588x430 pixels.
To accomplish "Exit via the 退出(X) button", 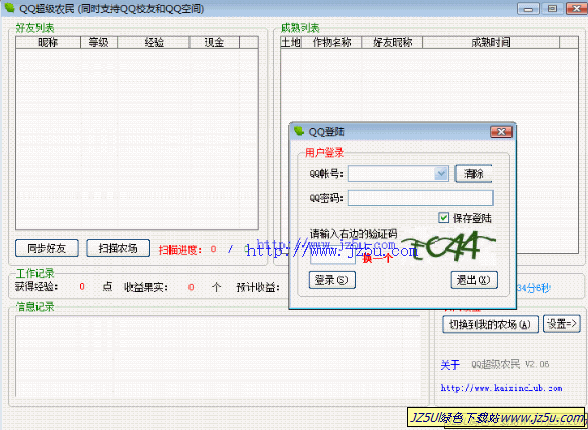I will (x=474, y=280).
